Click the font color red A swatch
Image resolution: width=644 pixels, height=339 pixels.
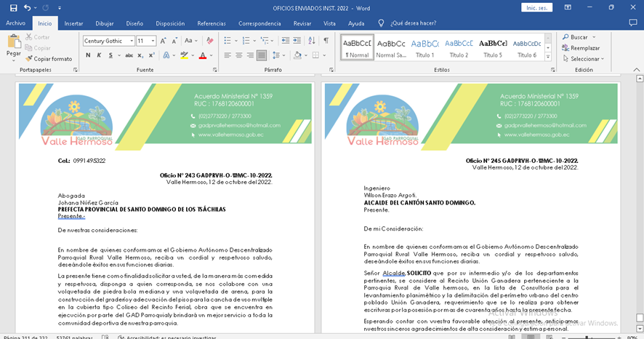tap(202, 55)
